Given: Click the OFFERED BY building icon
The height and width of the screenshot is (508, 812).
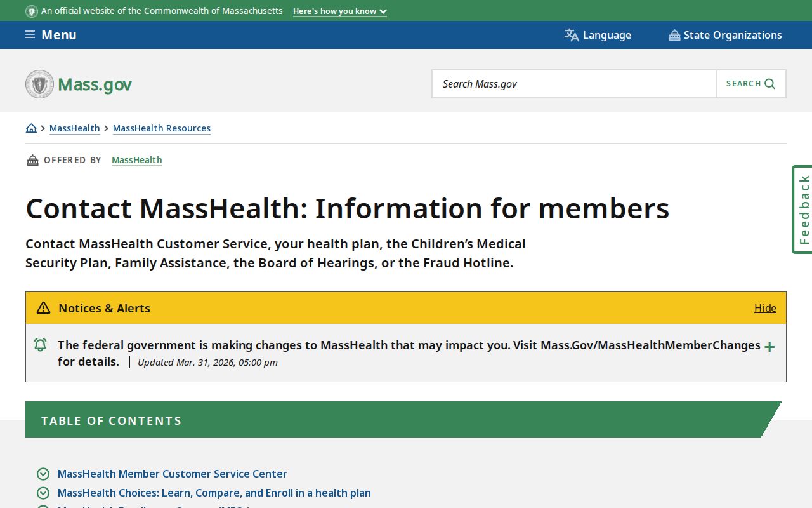Looking at the screenshot, I should click(32, 160).
